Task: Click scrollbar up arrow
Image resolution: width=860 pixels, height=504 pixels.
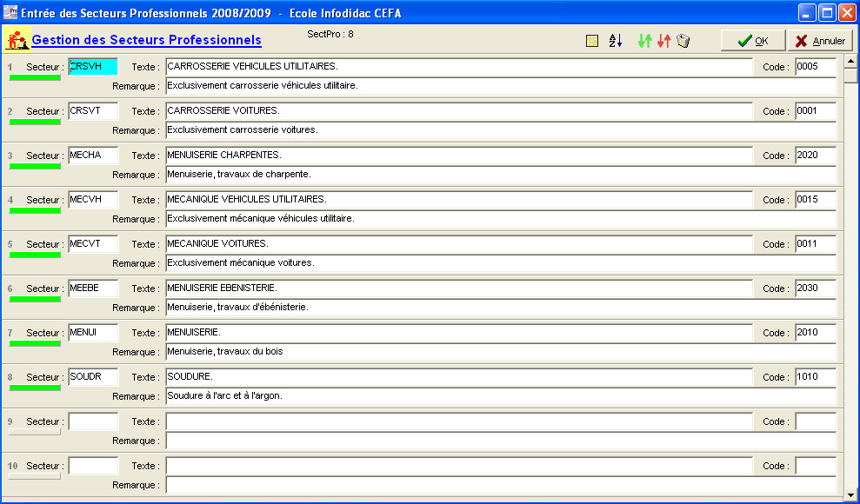Action: 850,61
